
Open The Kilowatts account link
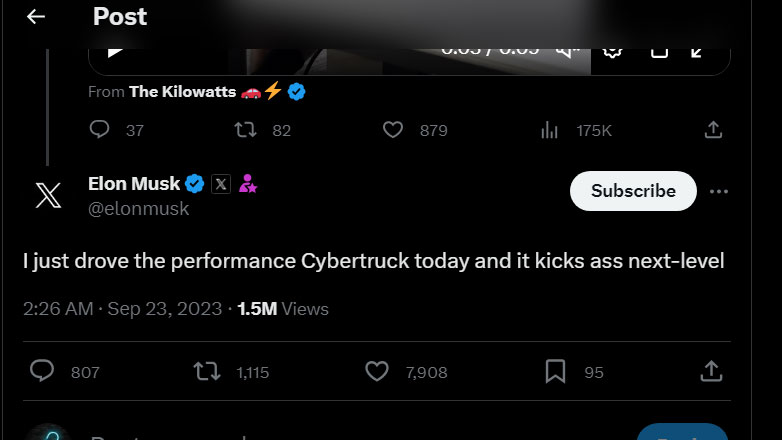point(182,92)
